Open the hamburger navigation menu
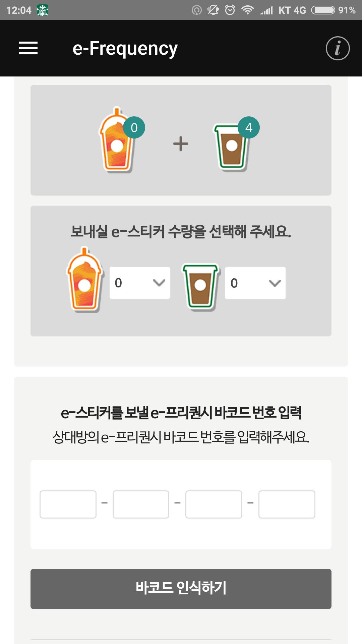The width and height of the screenshot is (362, 644). 28,48
